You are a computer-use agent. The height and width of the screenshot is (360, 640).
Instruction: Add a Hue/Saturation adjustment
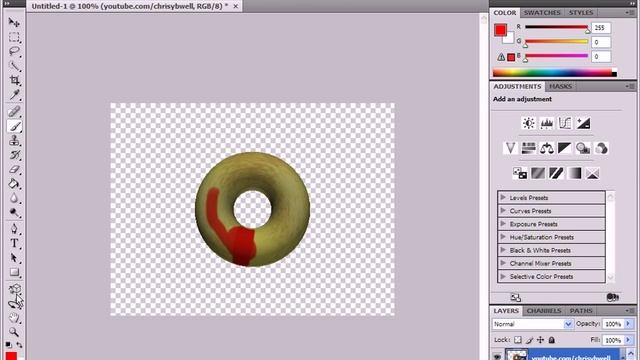[529, 148]
